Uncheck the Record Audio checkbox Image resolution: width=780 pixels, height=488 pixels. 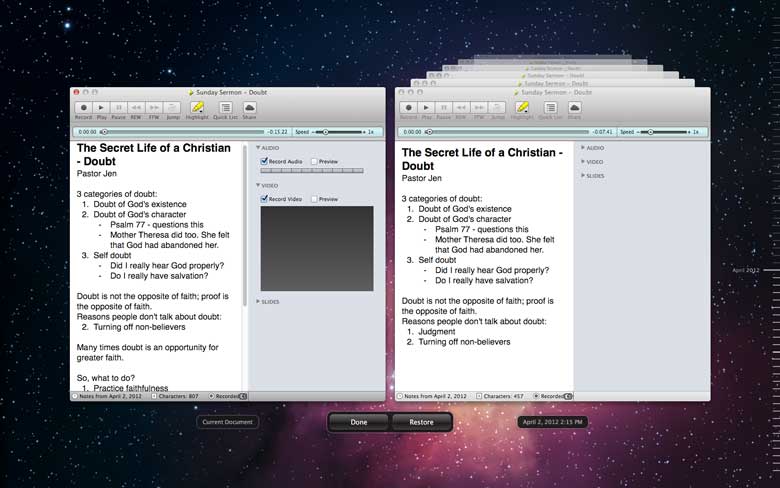pos(264,161)
